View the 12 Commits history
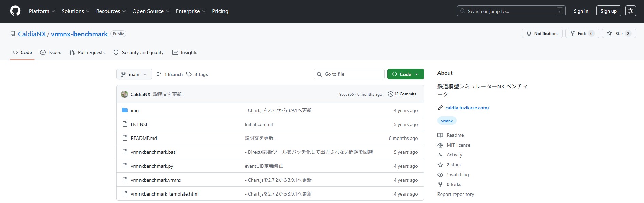This screenshot has height=203, width=644. coord(402,94)
